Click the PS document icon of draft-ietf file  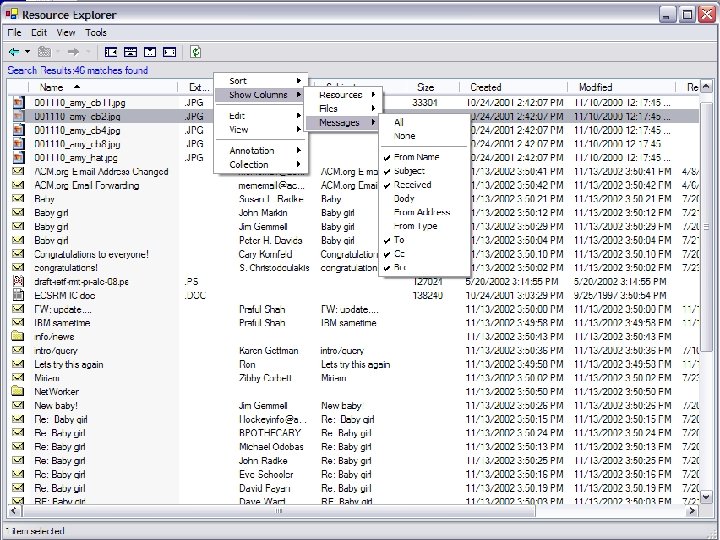click(18, 281)
